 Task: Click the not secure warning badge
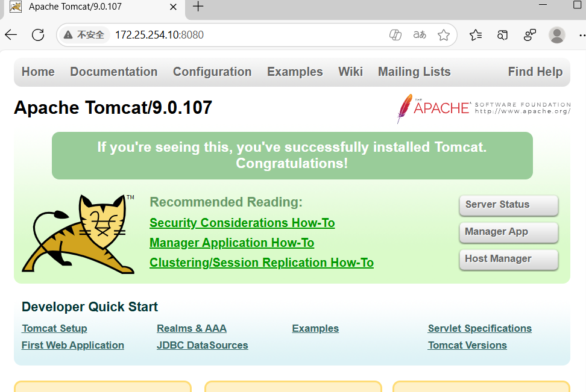click(x=84, y=35)
